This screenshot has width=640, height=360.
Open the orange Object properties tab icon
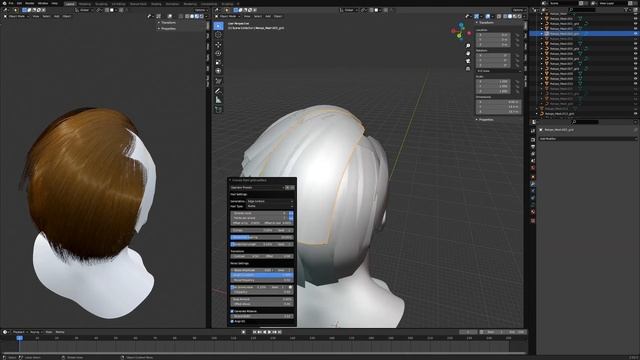click(533, 177)
